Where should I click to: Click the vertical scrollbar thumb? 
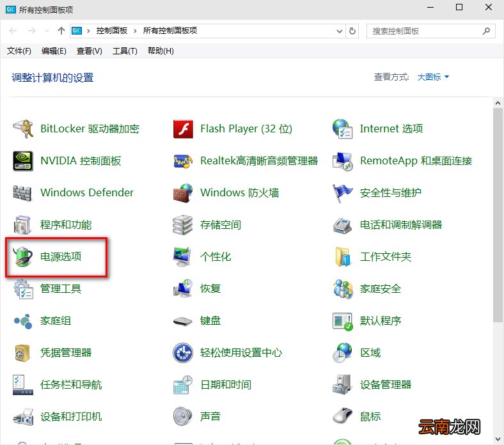[x=498, y=215]
